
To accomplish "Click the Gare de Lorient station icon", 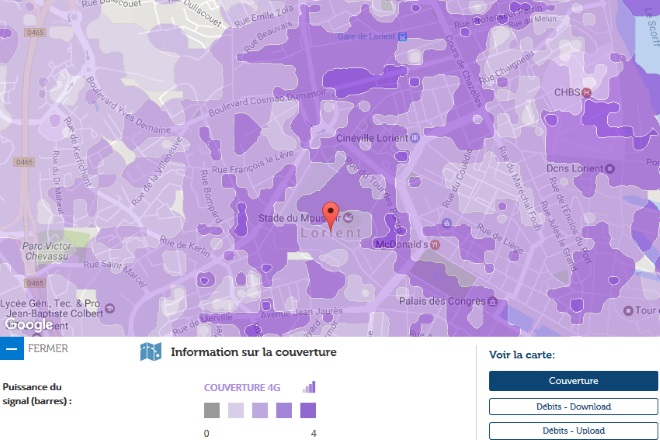I will (x=402, y=37).
